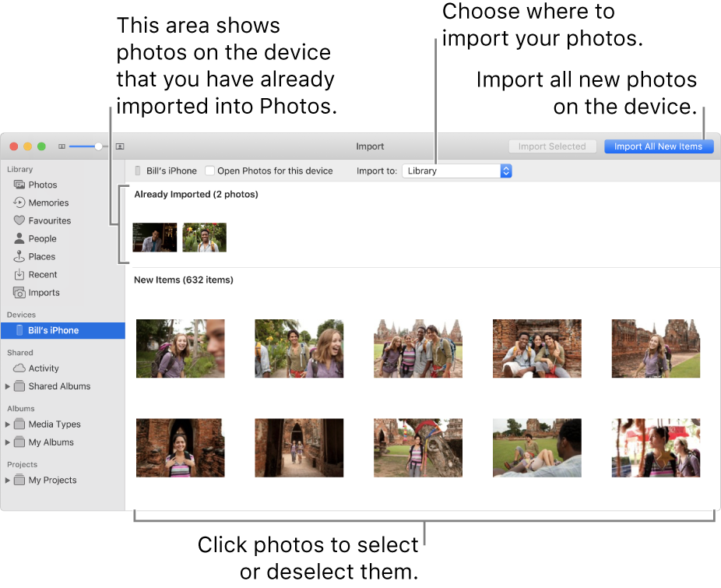Image resolution: width=721 pixels, height=588 pixels.
Task: Select the Photos icon in the sidebar
Action: point(18,185)
